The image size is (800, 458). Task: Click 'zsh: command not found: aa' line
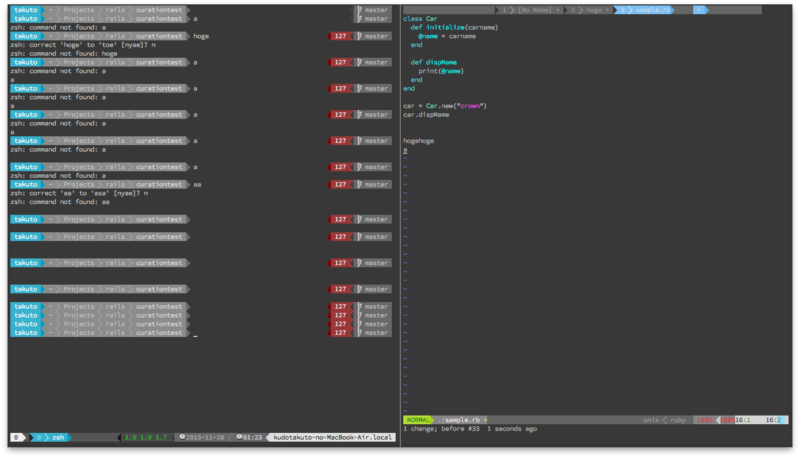click(60, 202)
